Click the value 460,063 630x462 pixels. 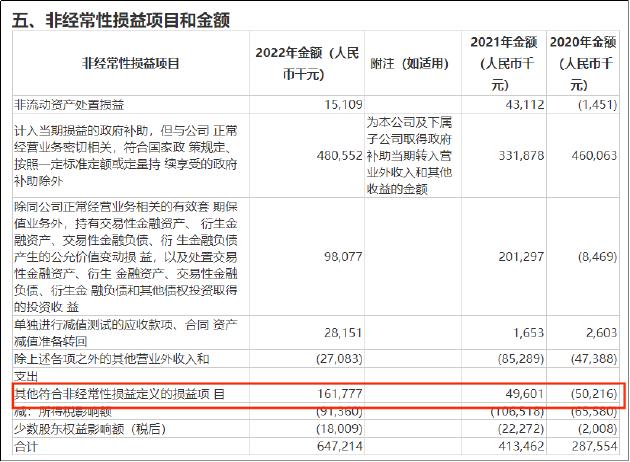tap(594, 155)
